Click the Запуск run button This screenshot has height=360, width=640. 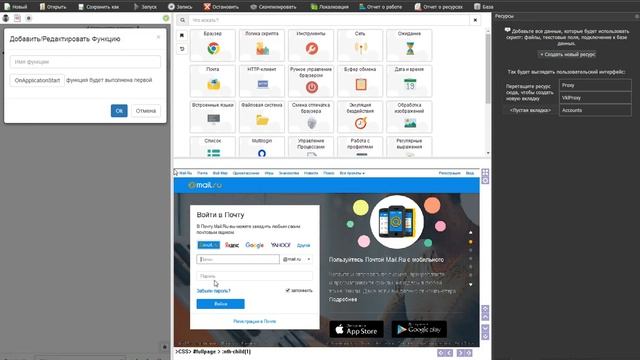point(145,7)
